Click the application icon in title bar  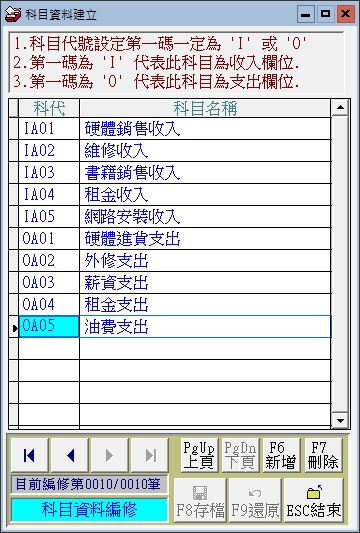pyautogui.click(x=13, y=14)
